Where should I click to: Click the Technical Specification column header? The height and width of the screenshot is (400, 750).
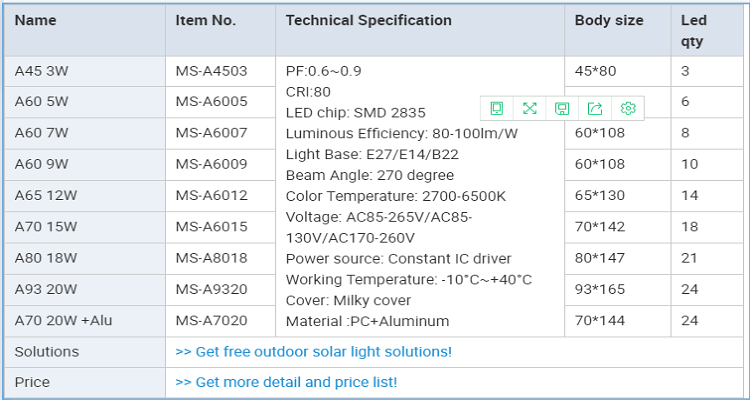(368, 21)
